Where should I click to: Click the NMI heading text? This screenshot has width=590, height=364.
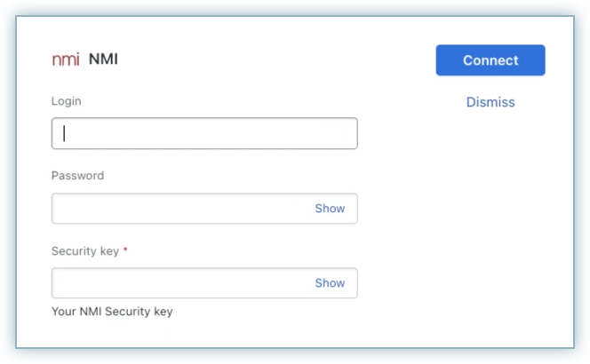point(103,59)
